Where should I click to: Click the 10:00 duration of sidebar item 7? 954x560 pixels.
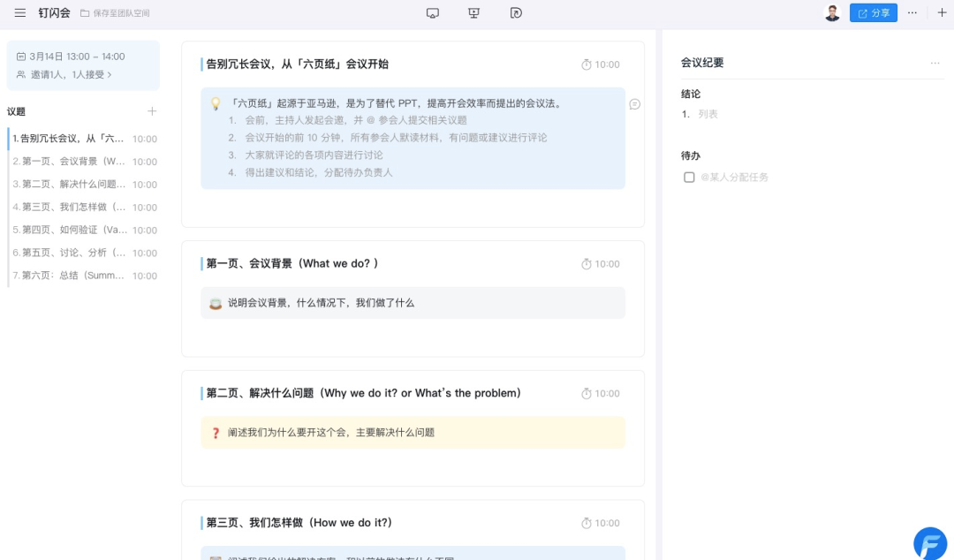click(145, 276)
